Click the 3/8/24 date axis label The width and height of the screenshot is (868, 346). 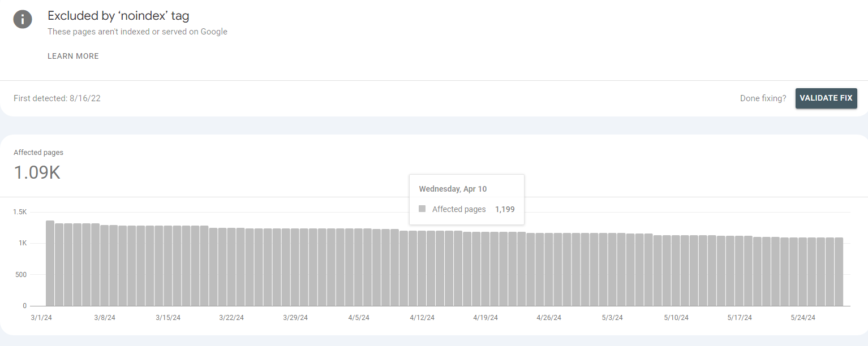click(x=105, y=318)
